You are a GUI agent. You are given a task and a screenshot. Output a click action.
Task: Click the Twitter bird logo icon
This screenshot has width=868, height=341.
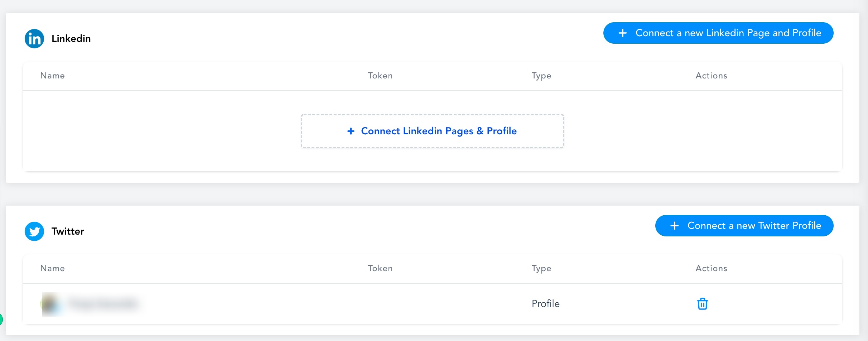(x=34, y=231)
